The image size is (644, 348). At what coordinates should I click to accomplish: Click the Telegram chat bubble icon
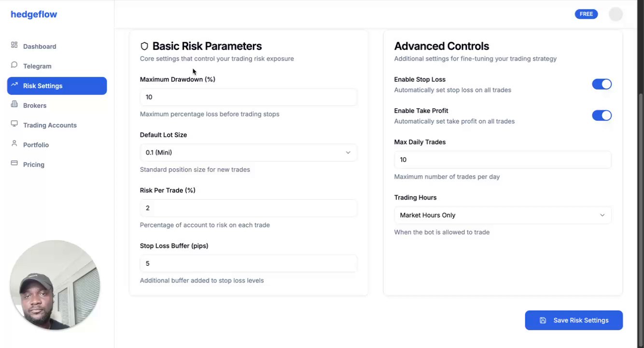coord(14,65)
